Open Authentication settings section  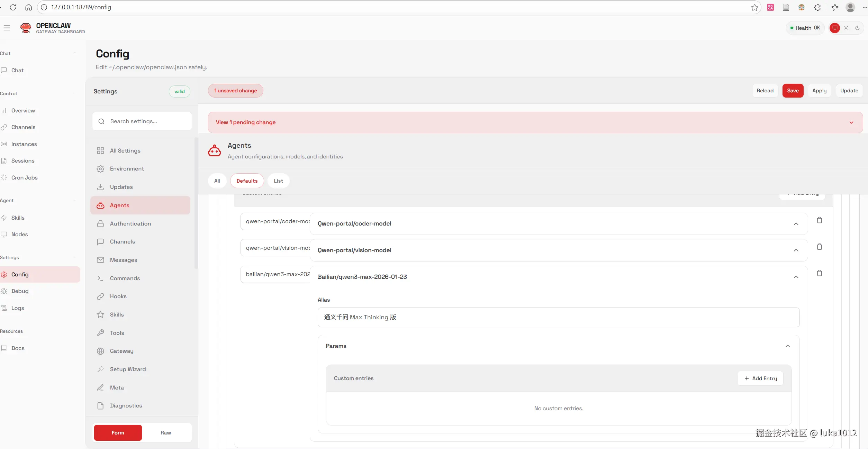(130, 224)
